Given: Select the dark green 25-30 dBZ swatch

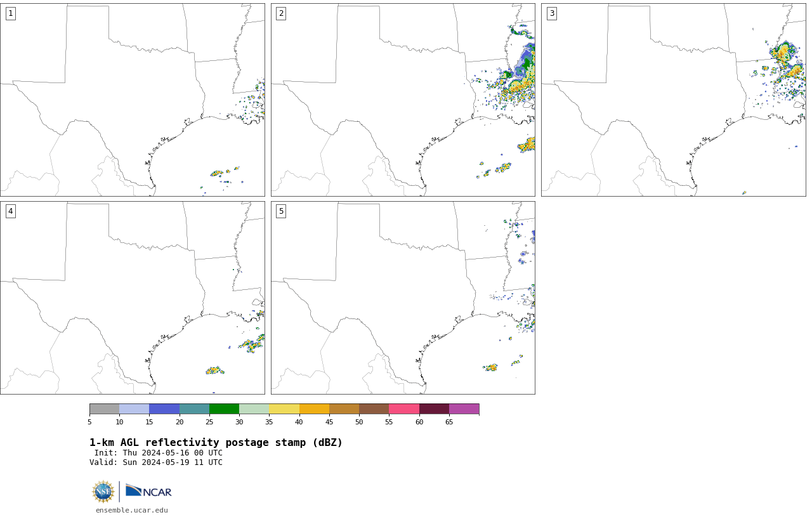Looking at the screenshot, I should 224,409.
